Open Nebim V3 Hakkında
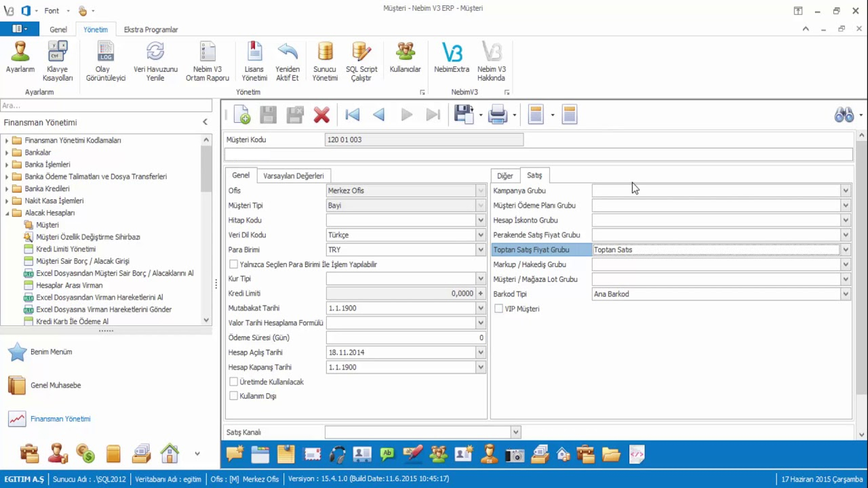Screen dimensions: 868x488 point(492,61)
